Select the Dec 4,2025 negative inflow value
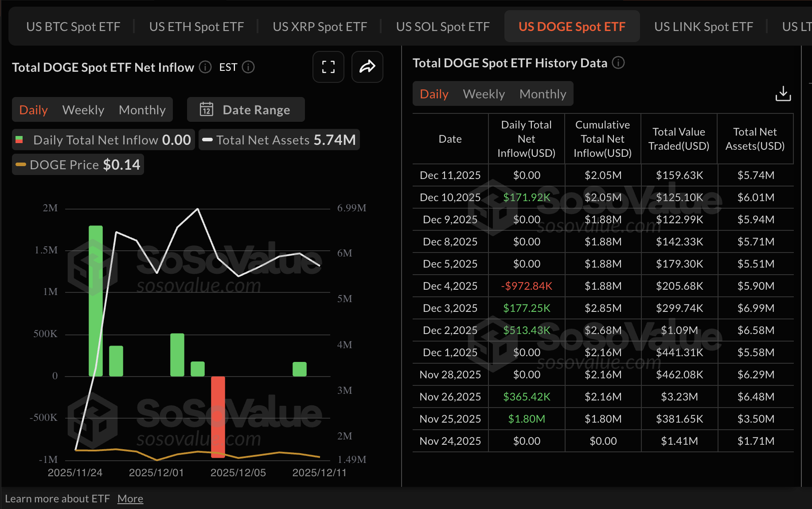The image size is (812, 509). pos(526,286)
